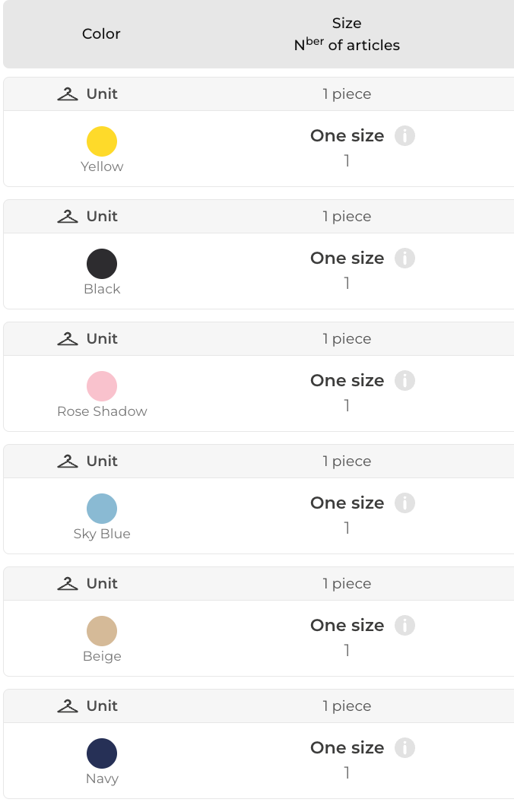Click the One size text for Beige
Screen dimensions: 514x812
[x=347, y=626]
